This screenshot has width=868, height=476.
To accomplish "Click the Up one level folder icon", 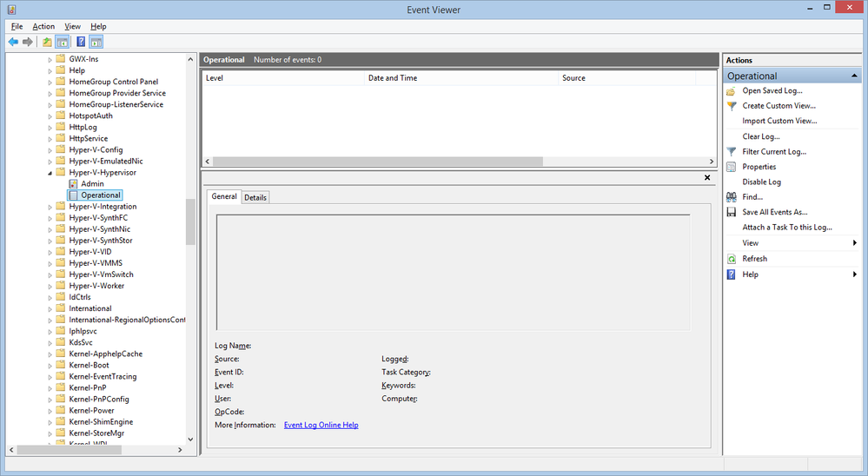I will [47, 42].
